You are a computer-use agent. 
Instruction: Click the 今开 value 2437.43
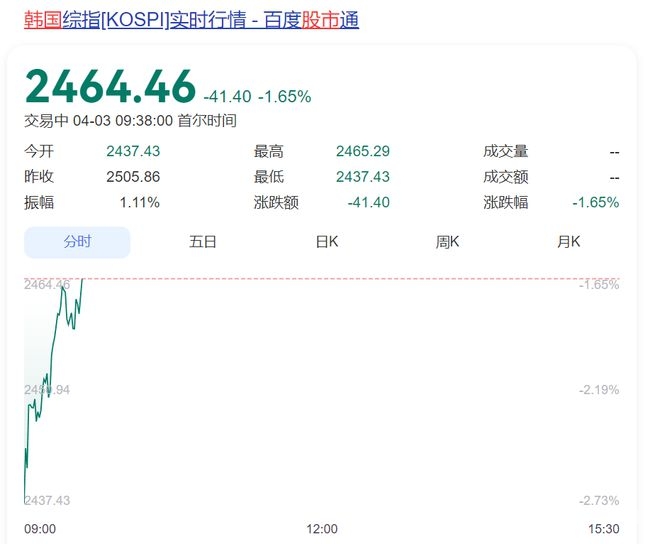133,151
